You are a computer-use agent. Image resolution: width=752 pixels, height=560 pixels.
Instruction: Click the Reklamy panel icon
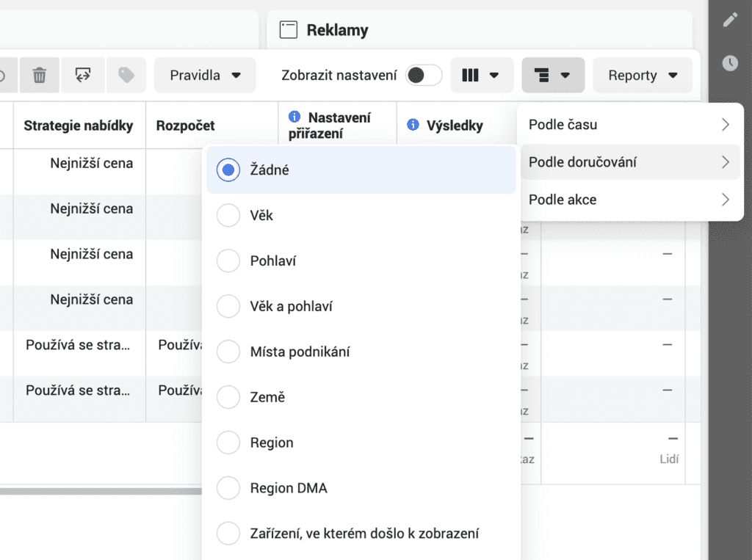(289, 30)
